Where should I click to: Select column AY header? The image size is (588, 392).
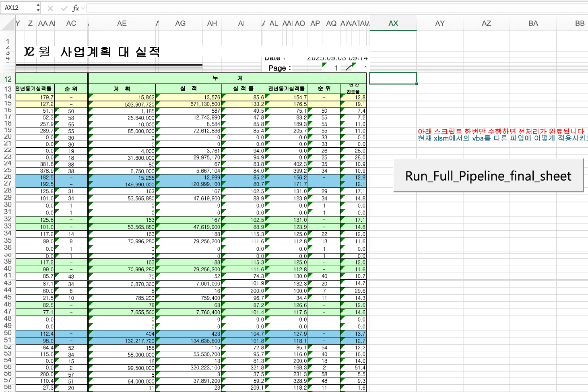pos(440,23)
